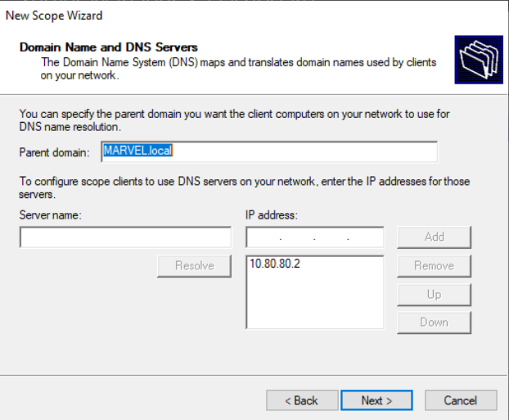Move DNS server Down in the list

click(434, 322)
